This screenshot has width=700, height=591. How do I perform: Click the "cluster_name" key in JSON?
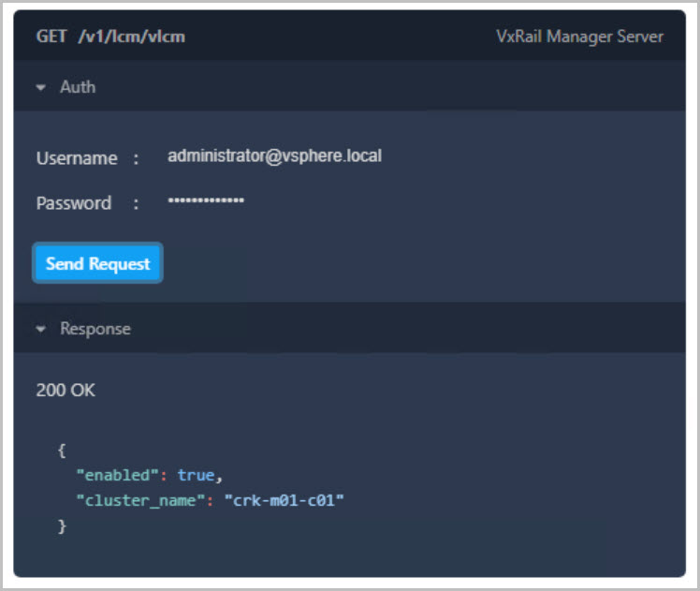140,501
